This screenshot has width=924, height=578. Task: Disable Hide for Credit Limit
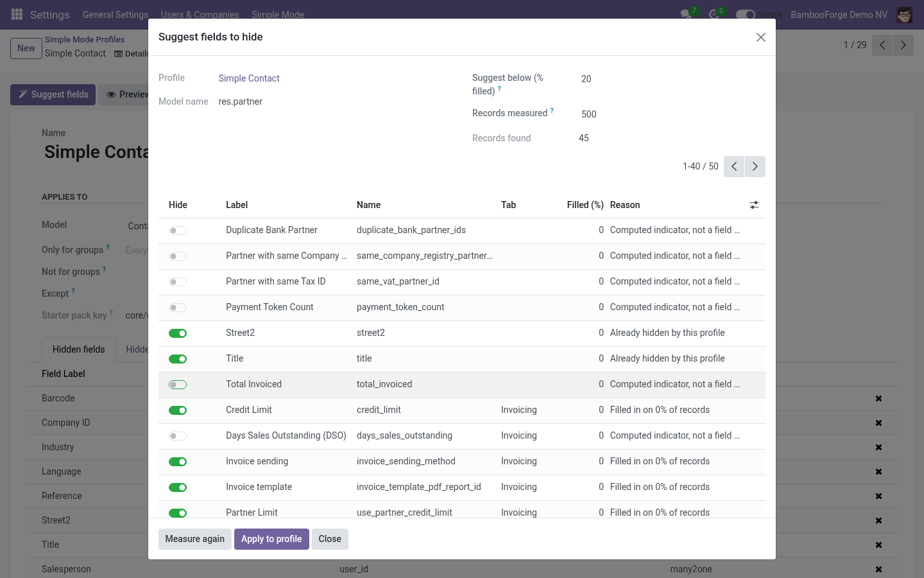tap(178, 410)
